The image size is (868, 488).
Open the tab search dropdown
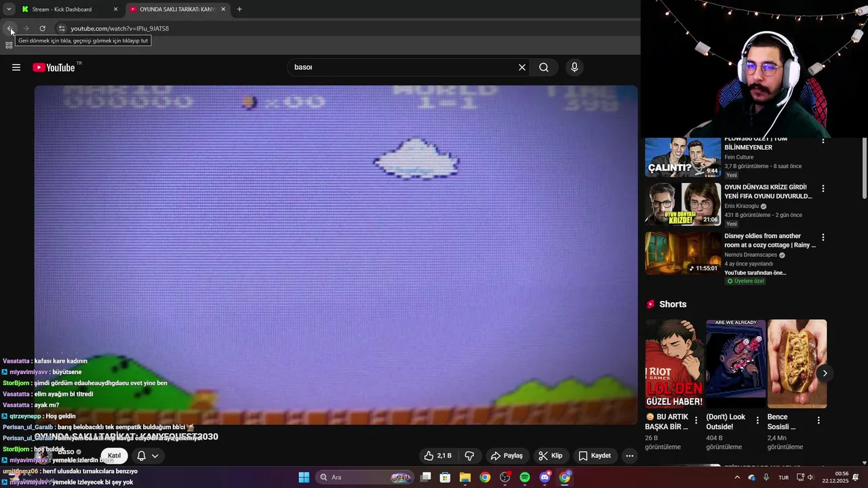(9, 9)
